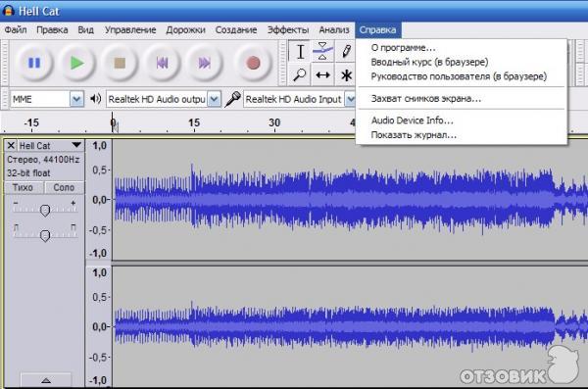
Task: Select the Time Shift tool
Action: point(322,75)
